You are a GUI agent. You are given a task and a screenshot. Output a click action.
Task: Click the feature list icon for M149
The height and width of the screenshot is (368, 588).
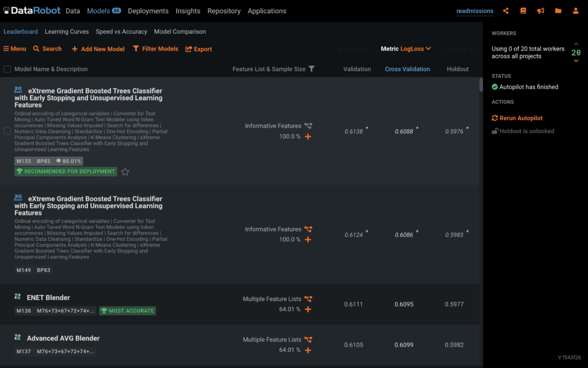[308, 229]
